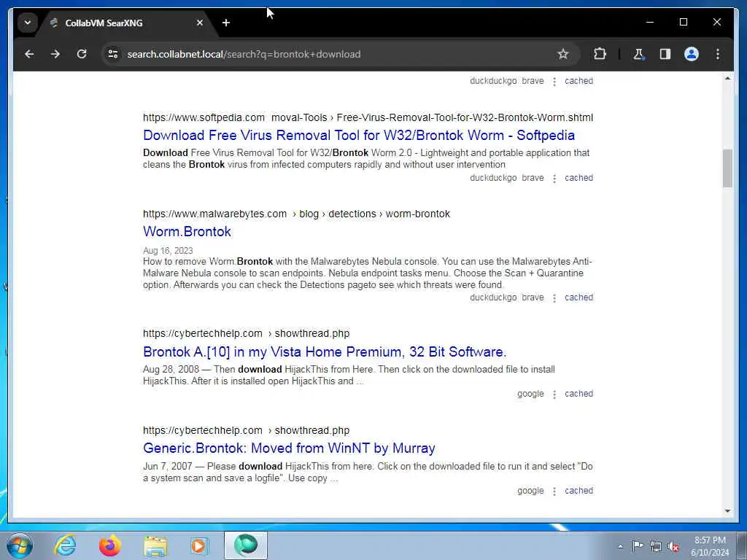
Task: Open cached link for Brontok A.[10] result
Action: [578, 394]
